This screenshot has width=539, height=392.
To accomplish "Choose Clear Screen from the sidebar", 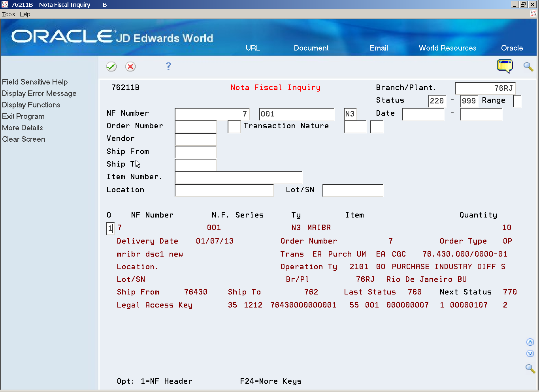I will click(24, 139).
